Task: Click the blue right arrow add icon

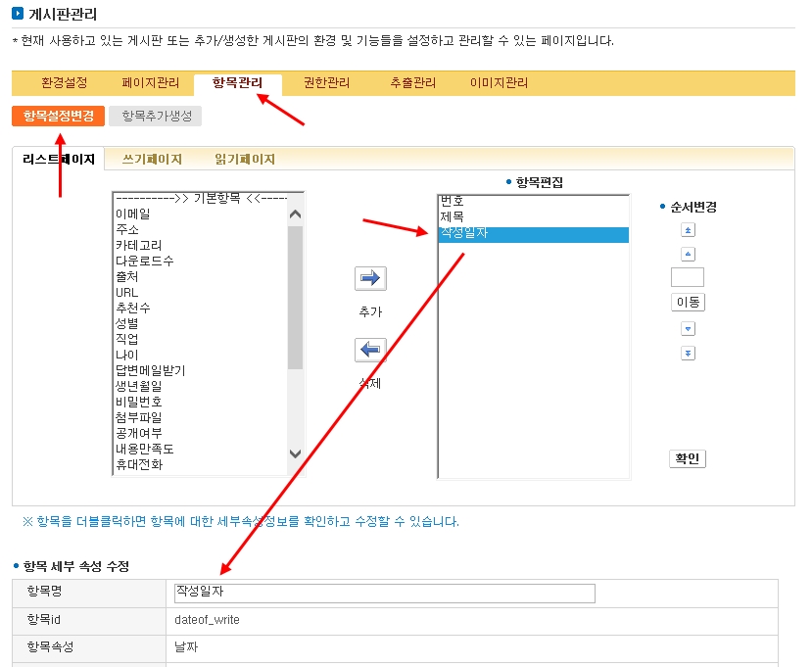Action: [370, 278]
